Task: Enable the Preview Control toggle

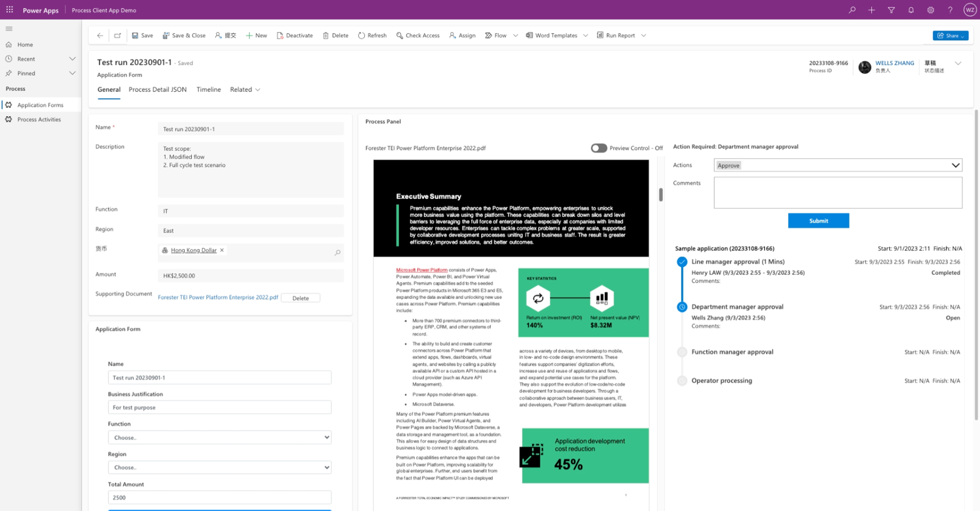Action: (598, 148)
